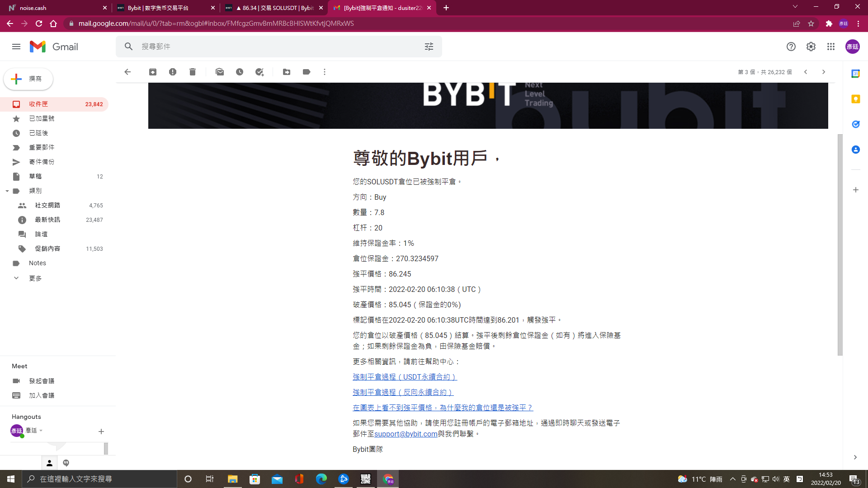This screenshot has height=488, width=868.
Task: Snooze this email
Action: point(240,72)
